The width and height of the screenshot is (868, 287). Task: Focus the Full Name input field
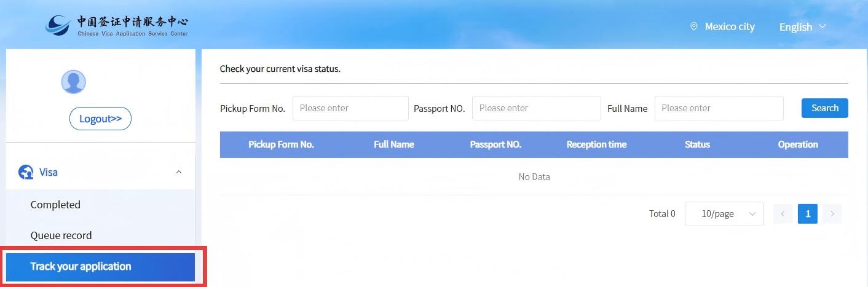[719, 108]
